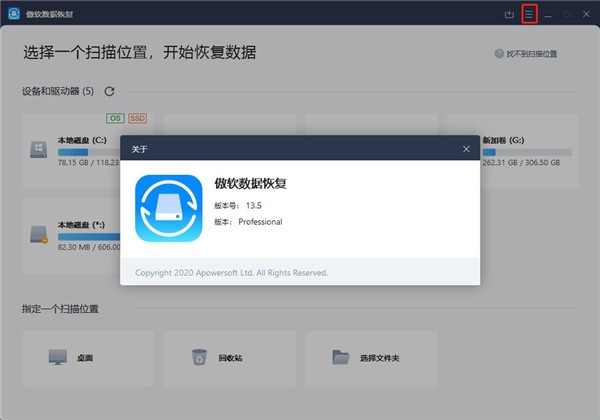Click the recycle bin icon
Screen dimensions: 600x420
point(198,357)
